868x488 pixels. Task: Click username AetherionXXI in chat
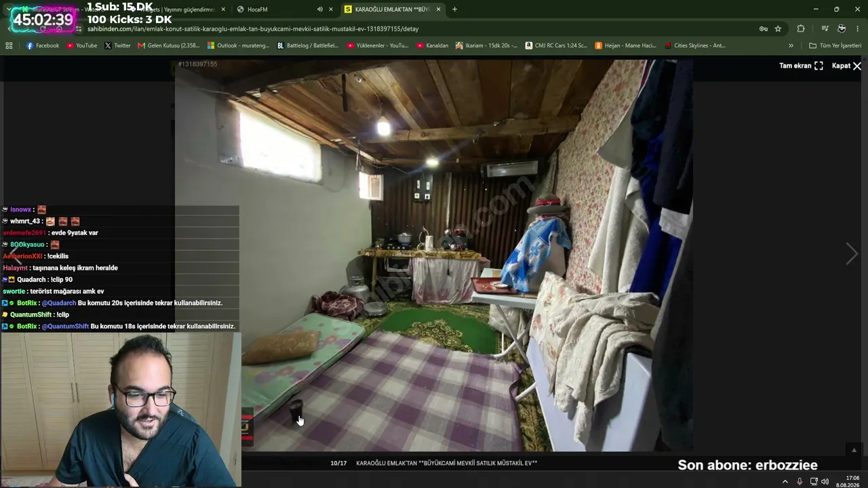click(22, 256)
